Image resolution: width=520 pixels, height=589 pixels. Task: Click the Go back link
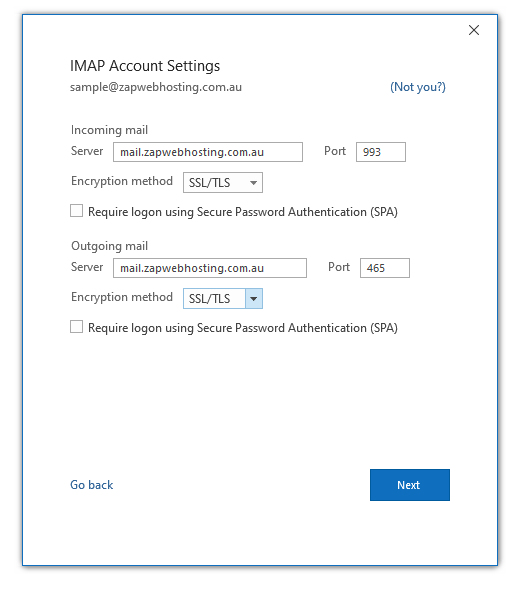(92, 485)
